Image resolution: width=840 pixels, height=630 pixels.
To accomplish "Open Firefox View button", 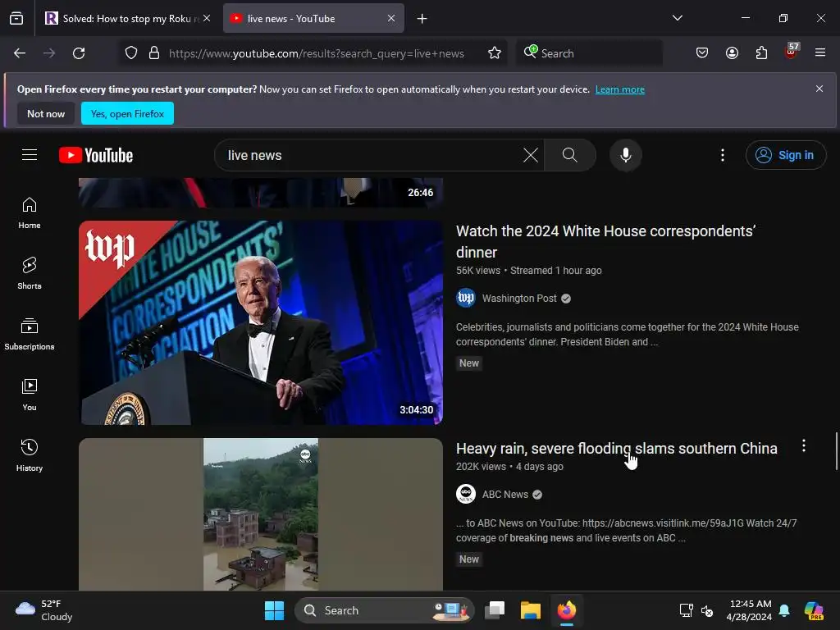I will 16,19.
